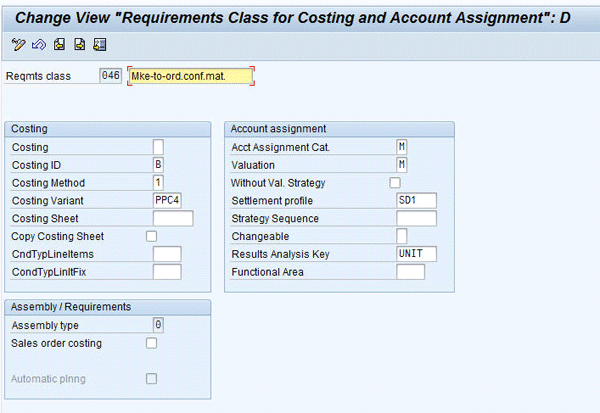Select the Costing Variant field with PPC4

[x=166, y=200]
